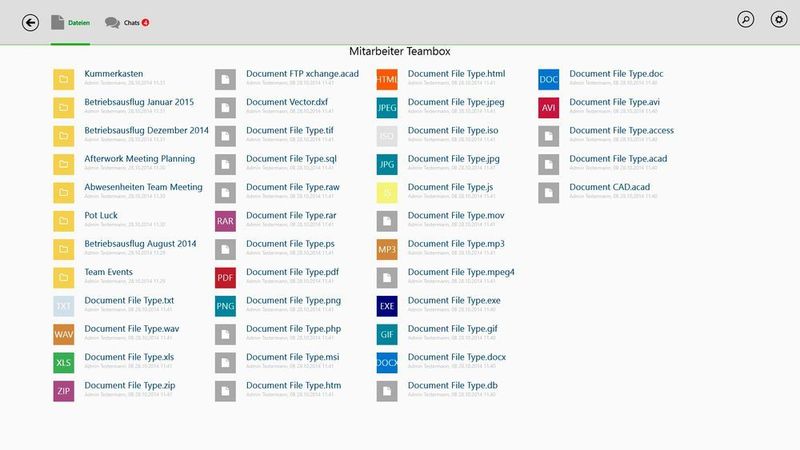Click the AVI video file icon
The width and height of the screenshot is (800, 450).
(548, 108)
